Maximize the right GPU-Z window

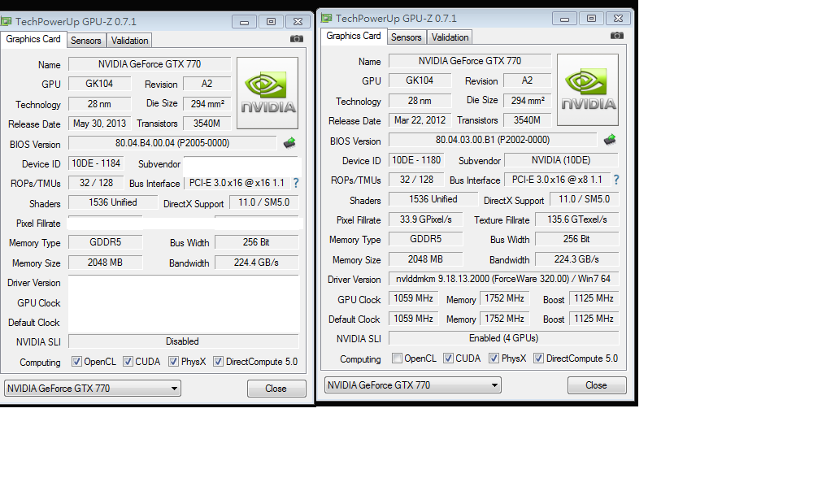coord(591,19)
